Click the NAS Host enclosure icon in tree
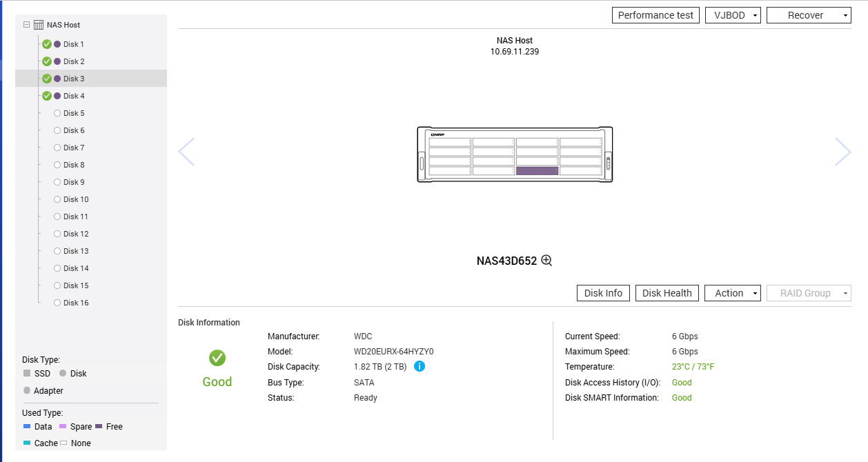Image resolution: width=868 pixels, height=462 pixels. point(39,25)
